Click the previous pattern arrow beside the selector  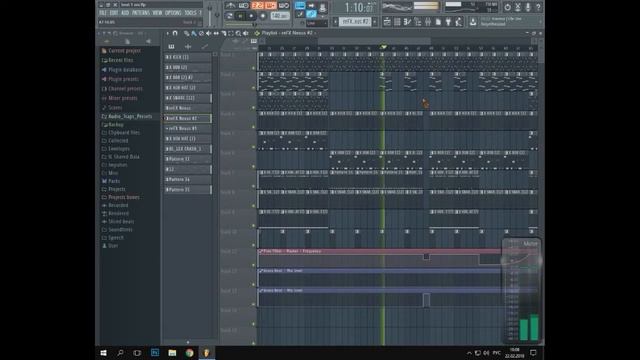(335, 22)
